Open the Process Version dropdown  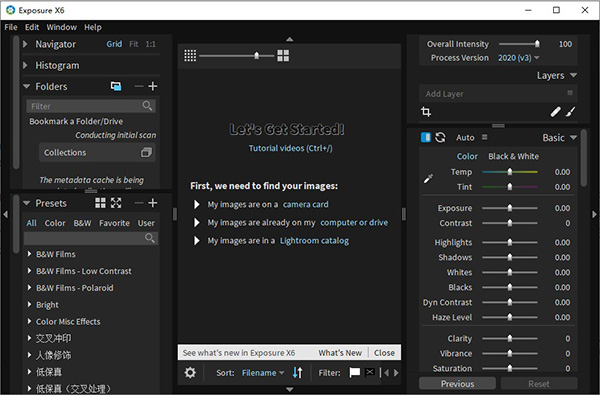click(518, 58)
